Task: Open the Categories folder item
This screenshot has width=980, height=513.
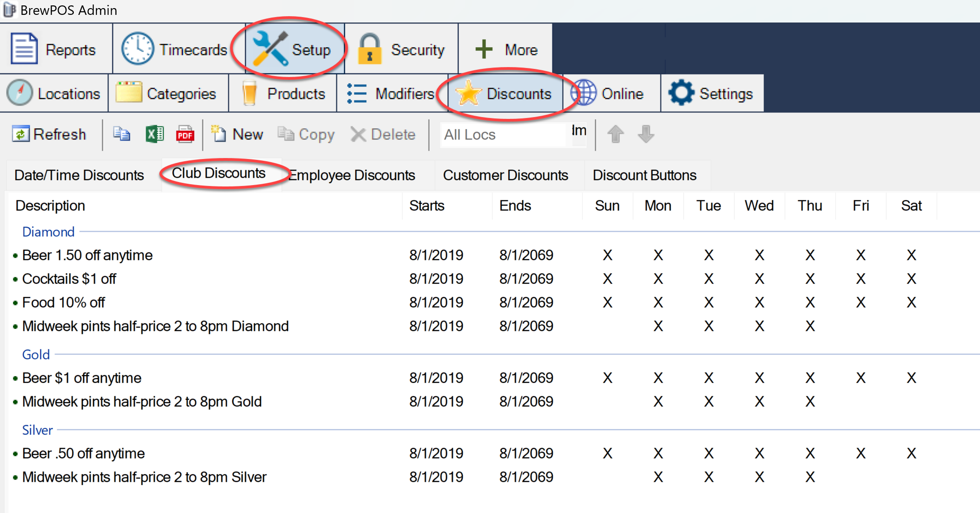Action: [168, 94]
